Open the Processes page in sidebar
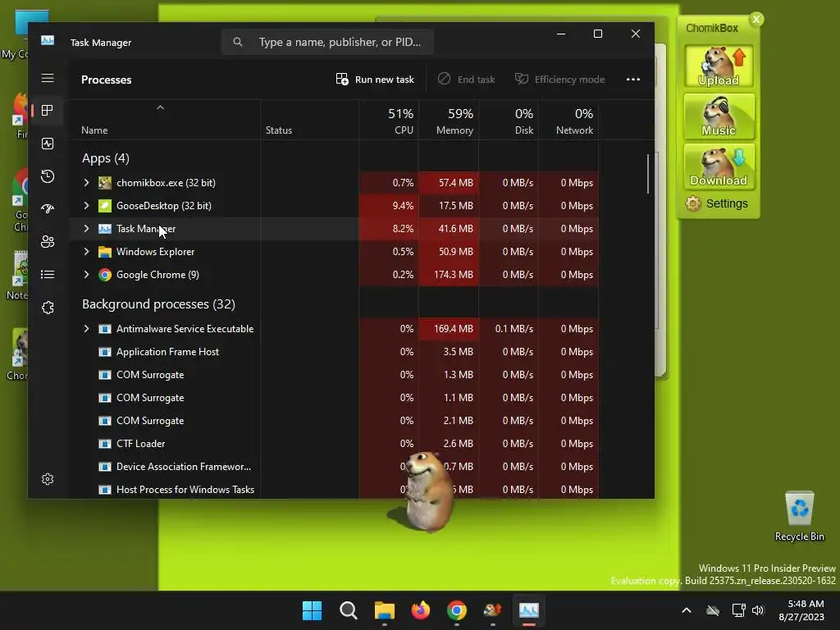This screenshot has width=840, height=630. (x=48, y=111)
